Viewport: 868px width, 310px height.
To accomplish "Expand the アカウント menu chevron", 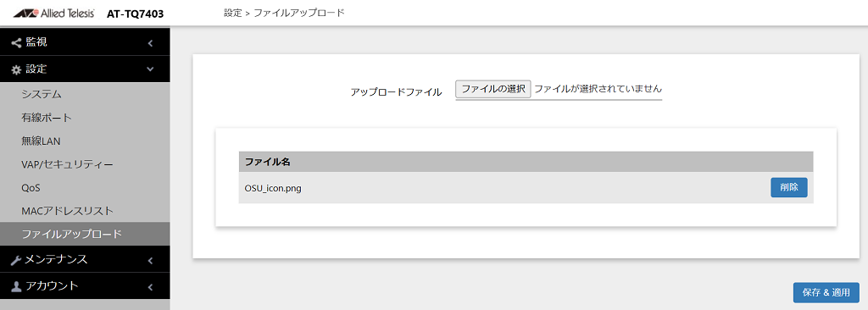I will coord(150,287).
